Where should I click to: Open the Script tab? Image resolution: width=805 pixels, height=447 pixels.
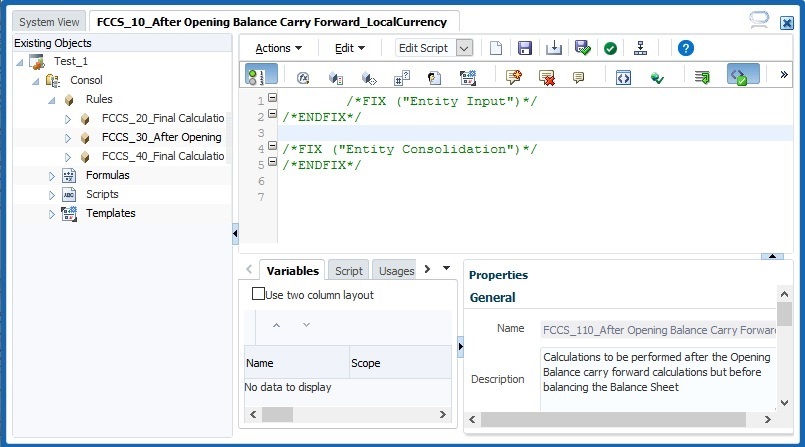click(349, 270)
